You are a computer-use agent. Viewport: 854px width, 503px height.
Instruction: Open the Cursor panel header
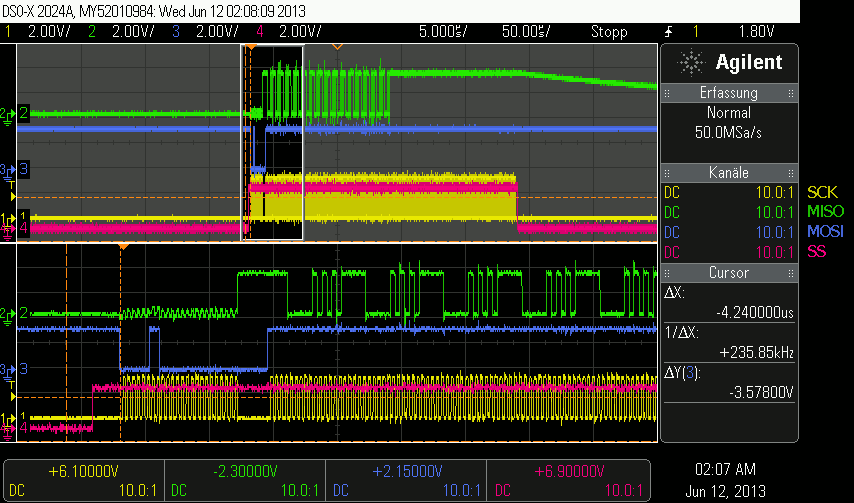pos(729,273)
